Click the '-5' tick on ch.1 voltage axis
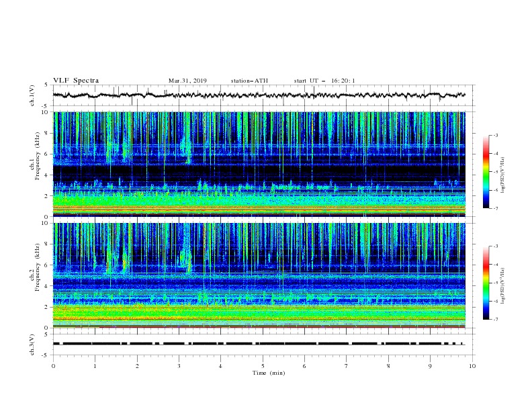 click(x=45, y=106)
